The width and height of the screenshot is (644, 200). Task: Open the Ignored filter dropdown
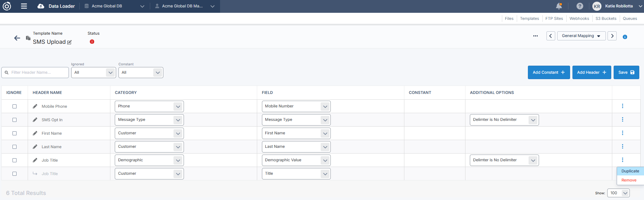pos(93,72)
